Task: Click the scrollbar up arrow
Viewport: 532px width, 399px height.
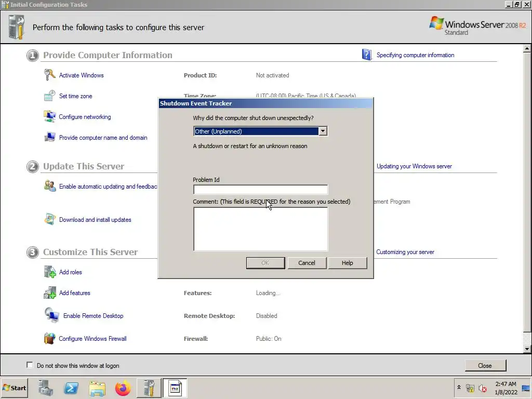Action: (x=527, y=48)
